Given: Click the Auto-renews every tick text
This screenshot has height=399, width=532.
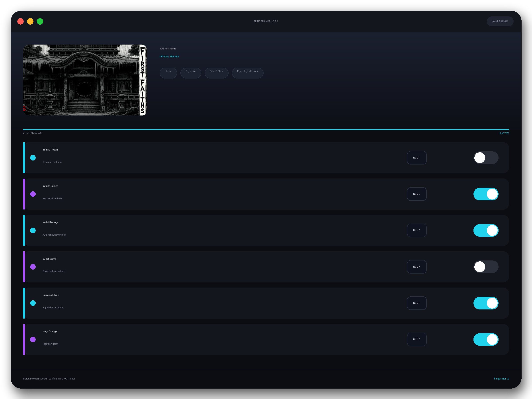Looking at the screenshot, I should (x=54, y=235).
